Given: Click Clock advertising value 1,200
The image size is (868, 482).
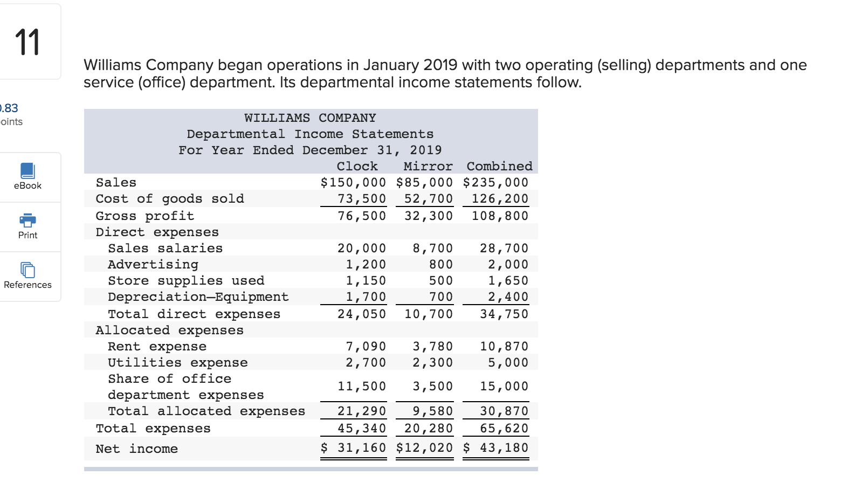Looking at the screenshot, I should [x=366, y=264].
